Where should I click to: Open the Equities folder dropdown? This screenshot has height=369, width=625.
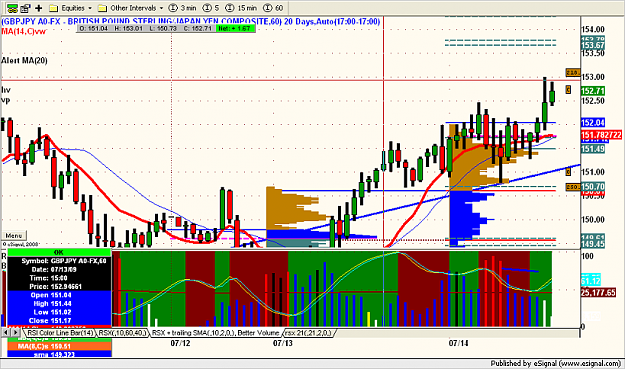pos(70,8)
